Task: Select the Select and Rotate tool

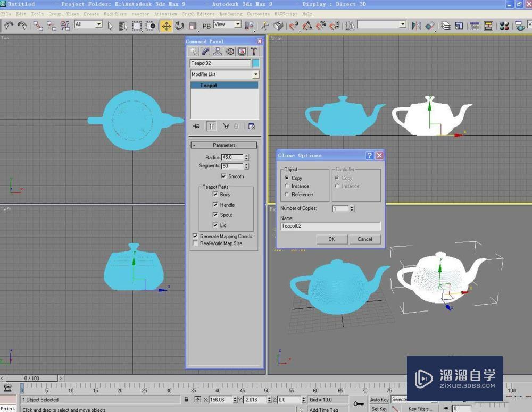Action: [180, 25]
